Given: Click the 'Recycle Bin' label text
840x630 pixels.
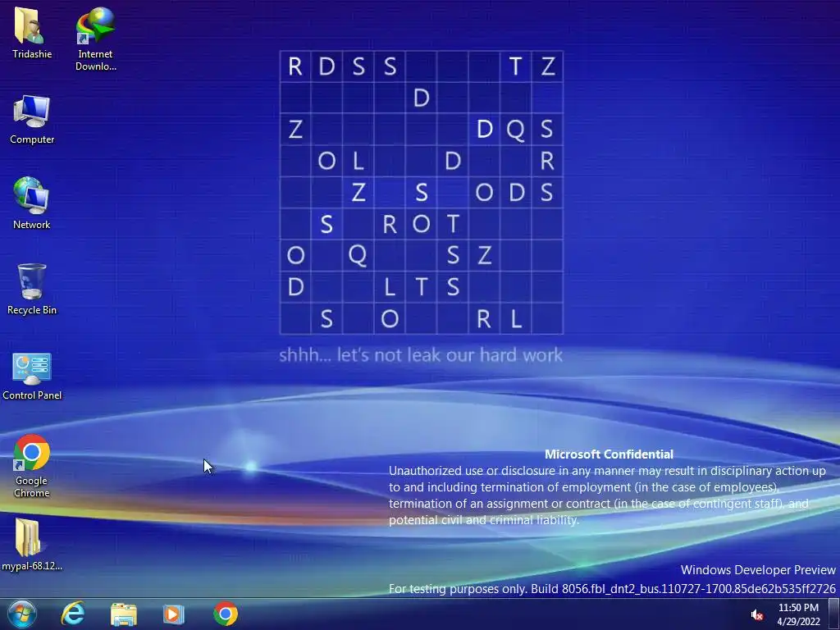Looking at the screenshot, I should pos(32,310).
